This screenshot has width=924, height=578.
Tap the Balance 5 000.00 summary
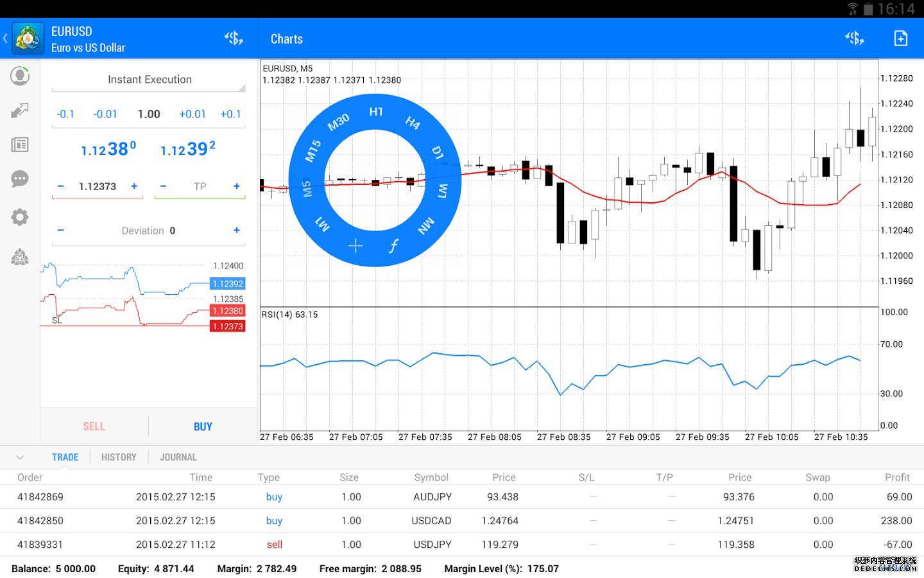pos(54,569)
